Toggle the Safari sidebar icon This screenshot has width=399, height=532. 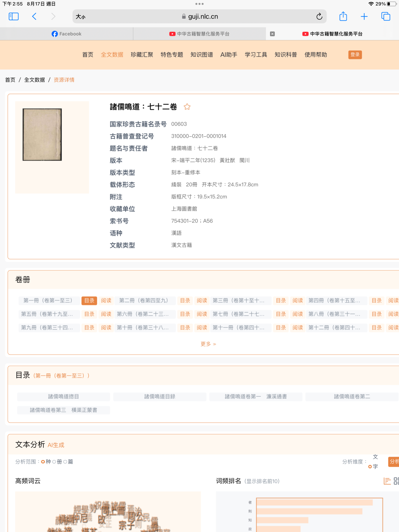pos(14,16)
